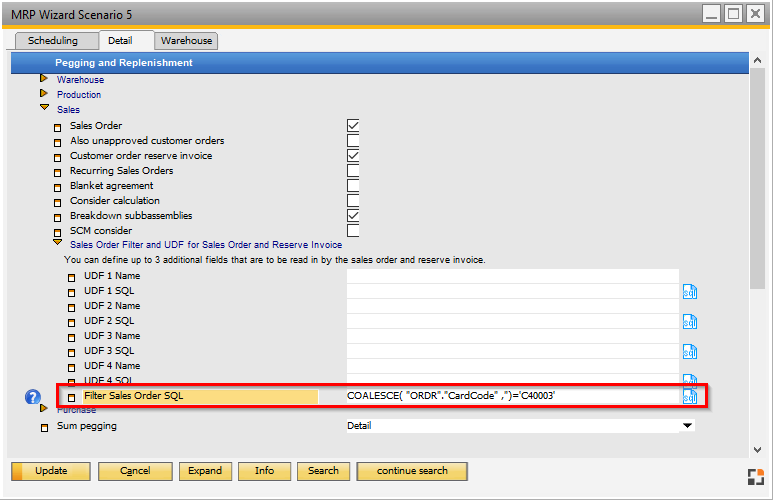
Task: Toggle Breakdown subbassemblies checkbox
Action: 353,215
